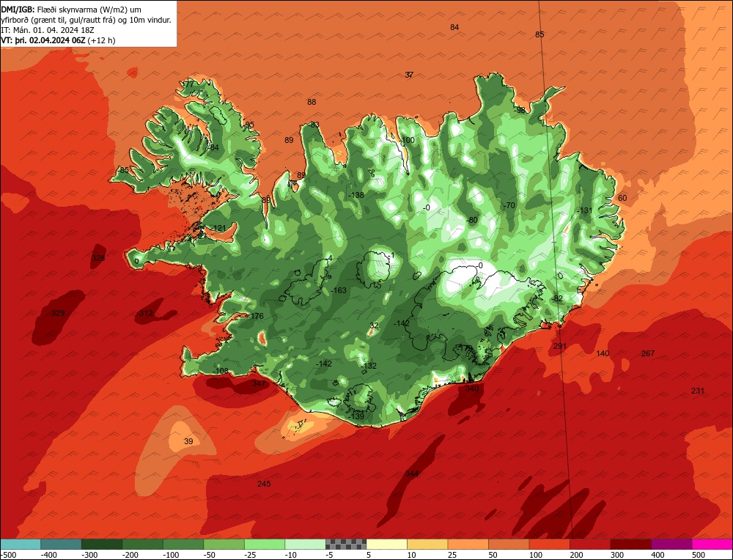Select the '-77' value in the Westfjords
This screenshot has width=733, height=560.
tap(188, 84)
